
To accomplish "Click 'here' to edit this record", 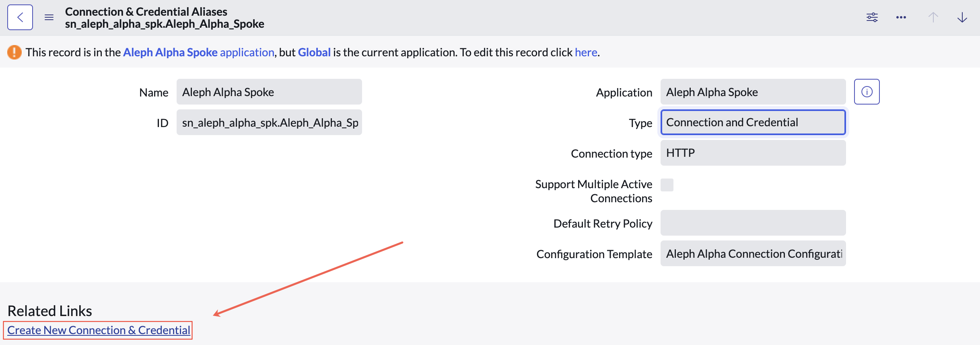I will [586, 52].
